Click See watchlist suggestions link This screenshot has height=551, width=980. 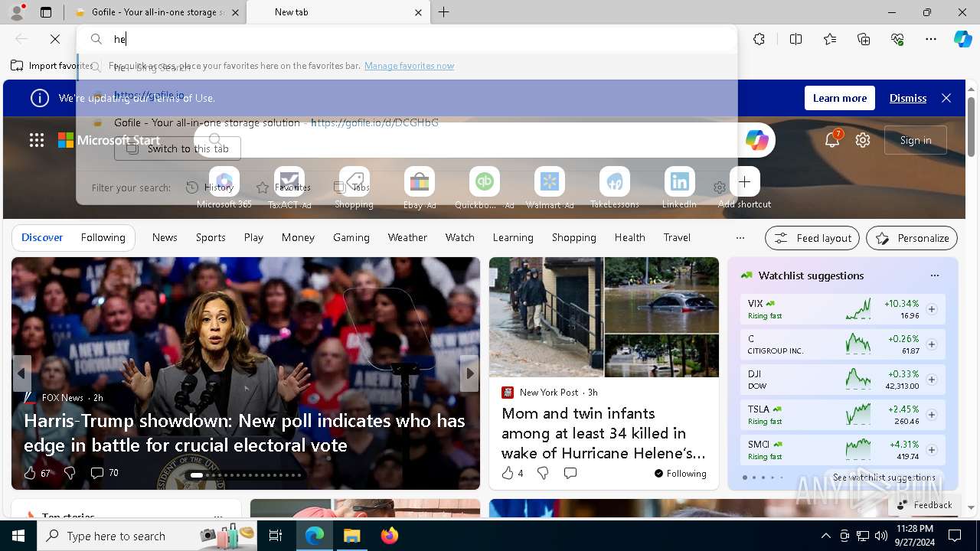[x=884, y=477]
